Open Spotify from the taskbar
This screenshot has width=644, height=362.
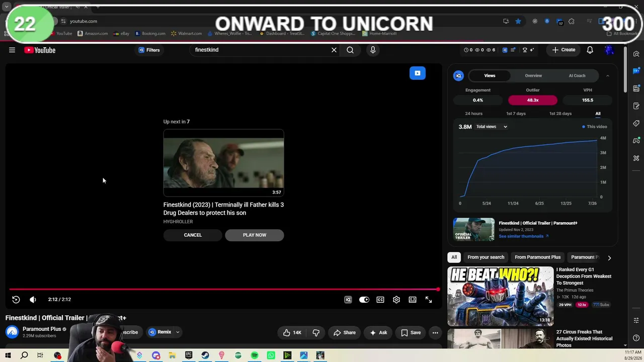tap(255, 355)
